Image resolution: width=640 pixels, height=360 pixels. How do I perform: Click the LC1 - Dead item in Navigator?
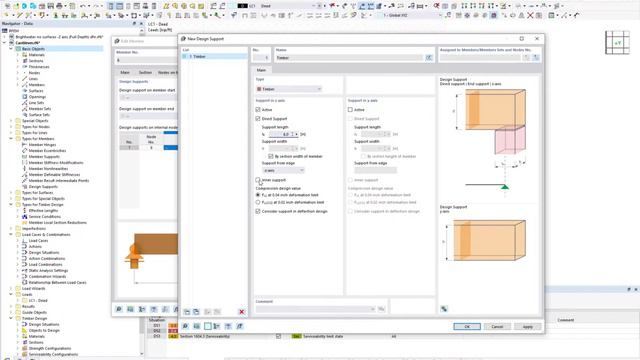pos(38,300)
